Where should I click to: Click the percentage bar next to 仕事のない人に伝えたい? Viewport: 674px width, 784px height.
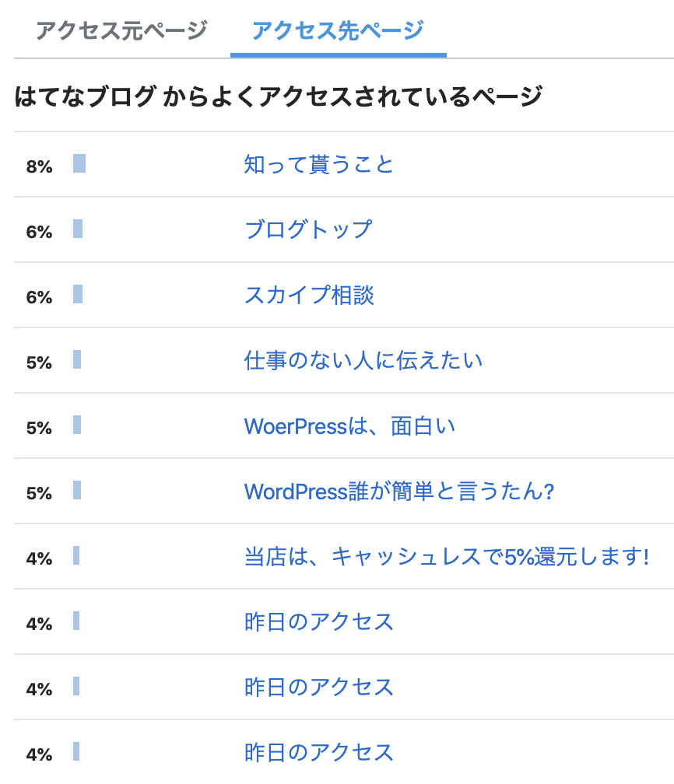point(77,359)
